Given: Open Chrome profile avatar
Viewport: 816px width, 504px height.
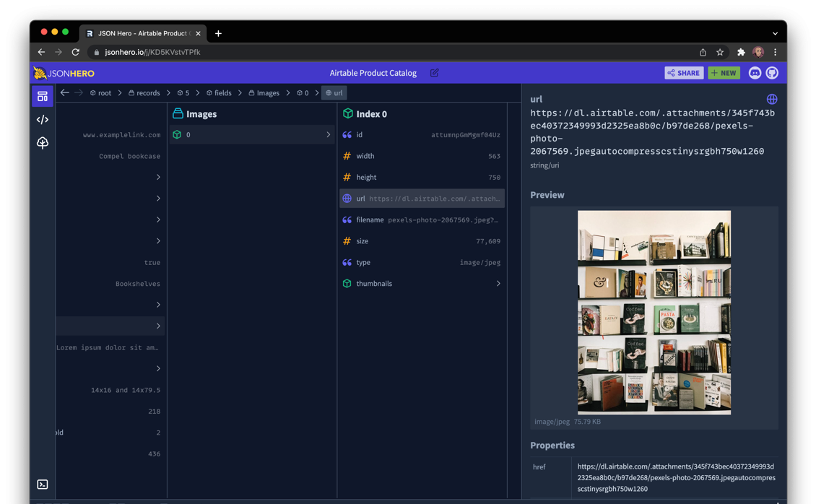Looking at the screenshot, I should point(758,52).
